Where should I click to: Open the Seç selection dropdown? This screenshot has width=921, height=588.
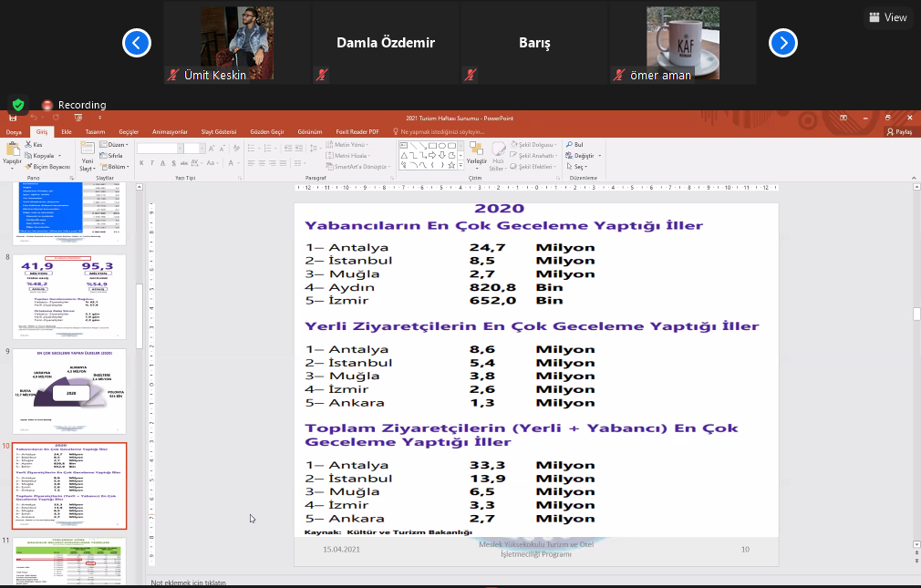579,167
